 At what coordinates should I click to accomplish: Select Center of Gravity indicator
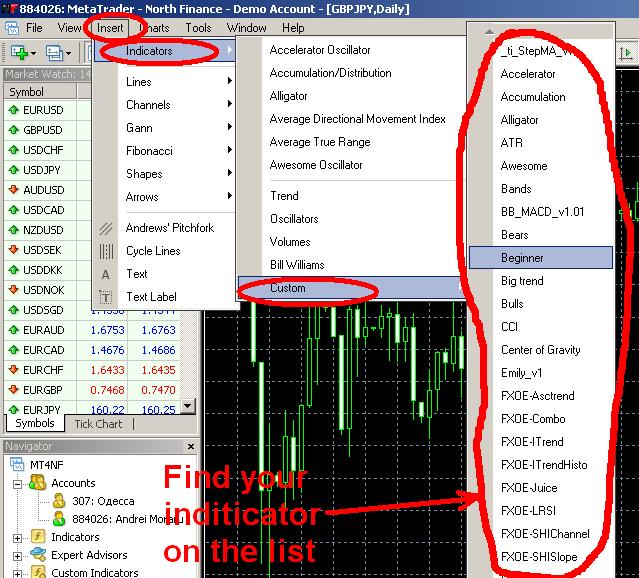(540, 350)
